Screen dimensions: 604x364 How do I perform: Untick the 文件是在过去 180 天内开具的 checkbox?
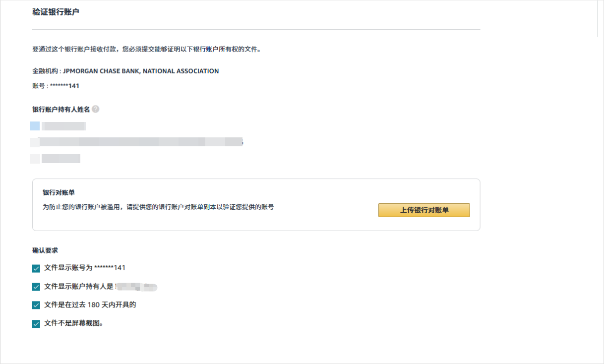36,305
